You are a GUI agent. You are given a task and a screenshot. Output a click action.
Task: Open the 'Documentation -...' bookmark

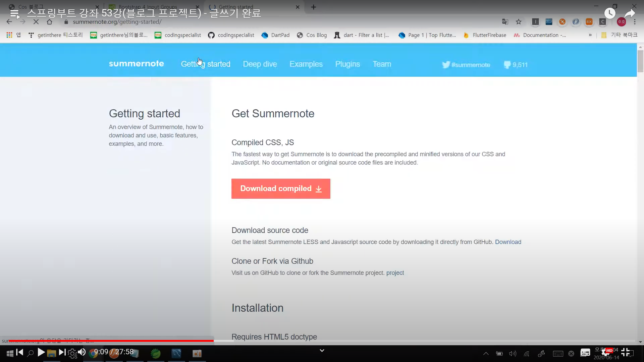(540, 35)
